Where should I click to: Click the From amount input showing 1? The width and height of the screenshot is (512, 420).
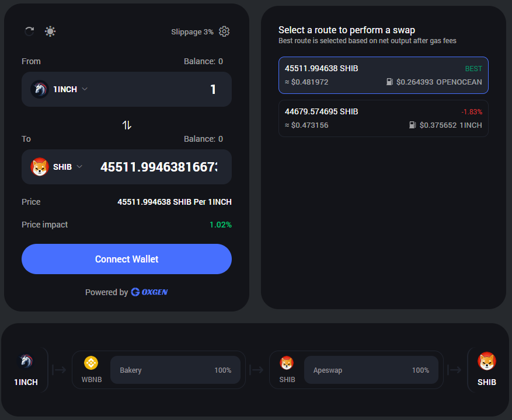(213, 89)
